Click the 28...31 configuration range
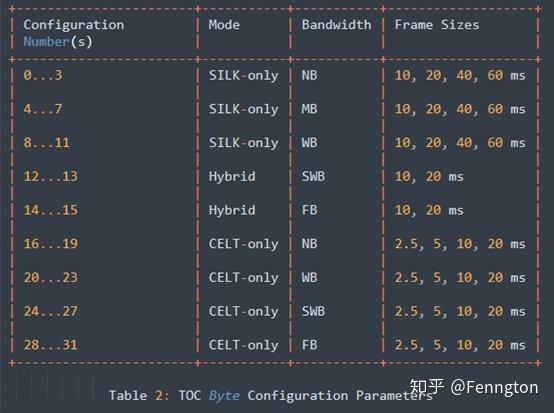 (x=51, y=345)
